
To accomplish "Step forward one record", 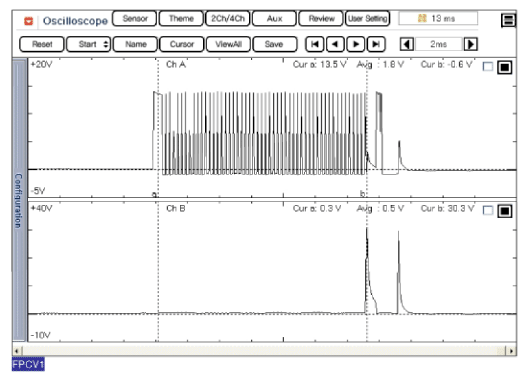I will (x=356, y=44).
